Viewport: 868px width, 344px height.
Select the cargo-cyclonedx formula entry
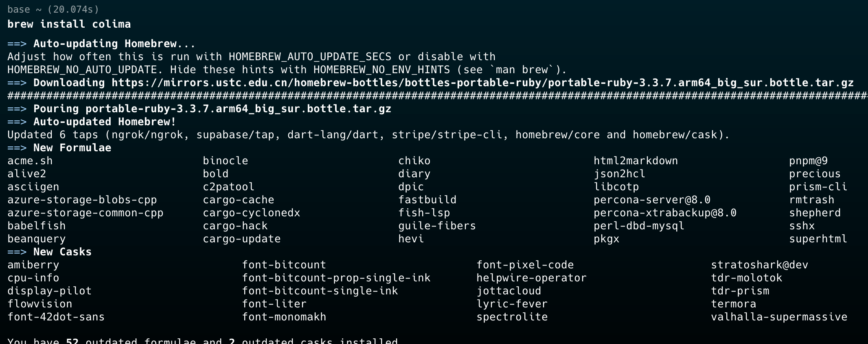click(x=252, y=213)
